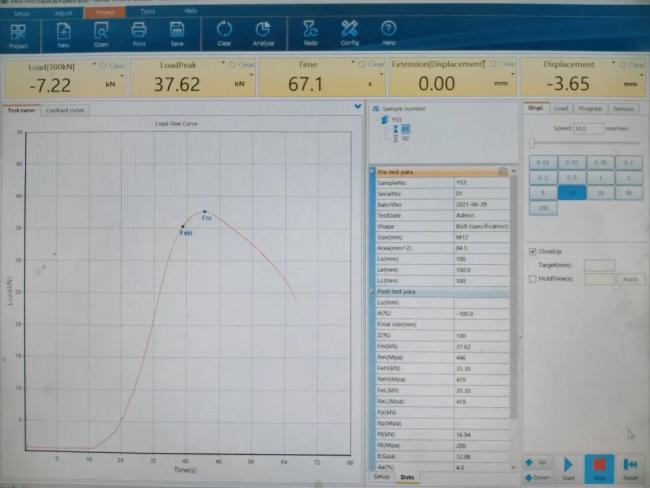Toggle the CloseUp checkbox

(533, 252)
